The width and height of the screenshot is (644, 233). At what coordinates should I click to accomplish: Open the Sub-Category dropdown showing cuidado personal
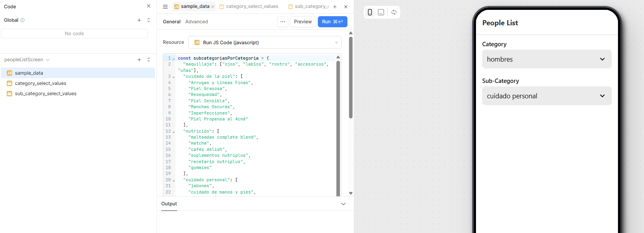(547, 96)
